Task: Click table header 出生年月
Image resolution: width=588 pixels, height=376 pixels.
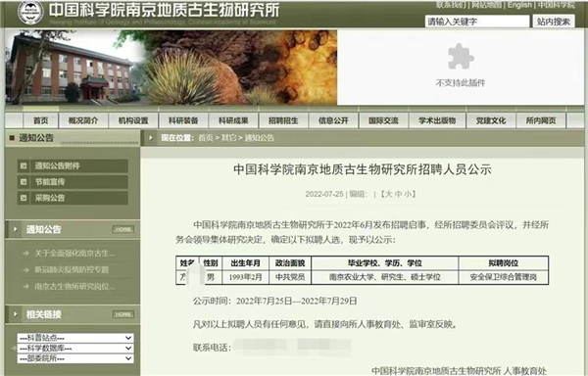Action: 246,263
